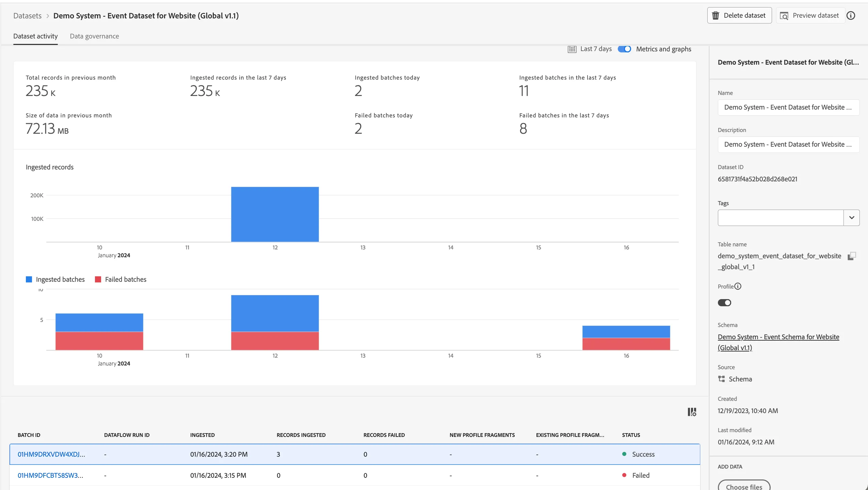The height and width of the screenshot is (490, 868).
Task: Click the '72.13 MB' data size value
Action: [47, 129]
